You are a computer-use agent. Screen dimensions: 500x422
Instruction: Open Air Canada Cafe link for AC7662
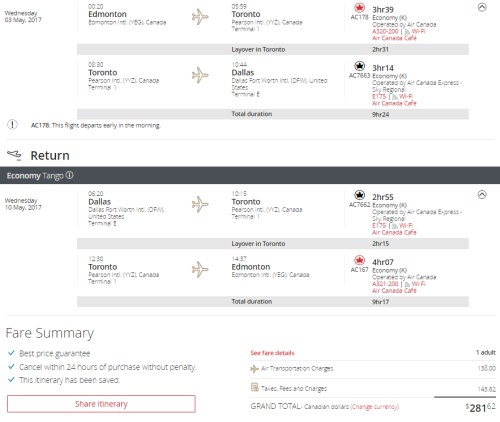click(394, 232)
